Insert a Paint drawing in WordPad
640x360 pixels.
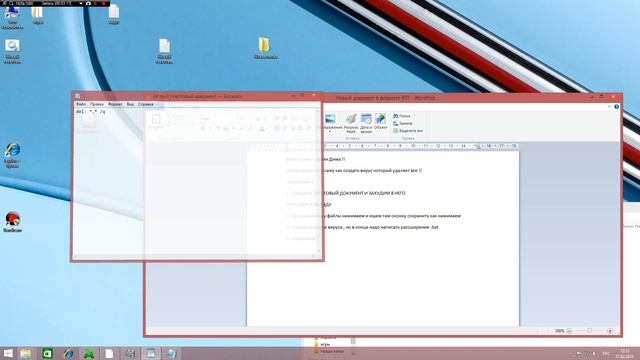tap(351, 123)
